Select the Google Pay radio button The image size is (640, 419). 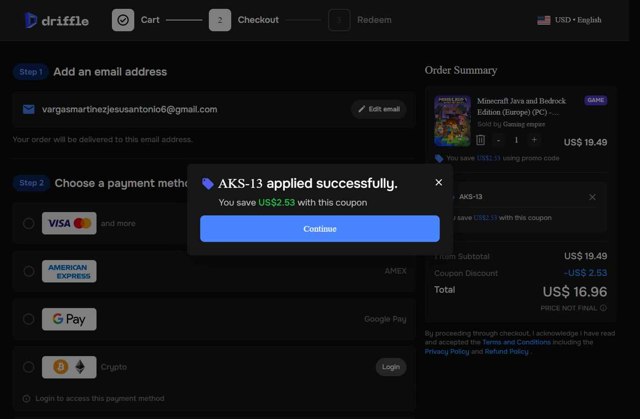point(29,319)
